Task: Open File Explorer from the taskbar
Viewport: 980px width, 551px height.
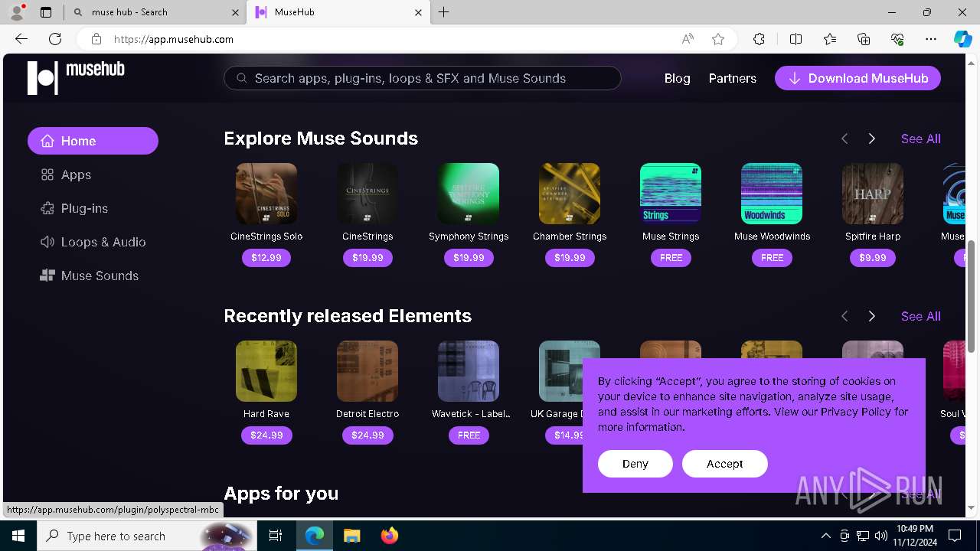Action: 352,536
